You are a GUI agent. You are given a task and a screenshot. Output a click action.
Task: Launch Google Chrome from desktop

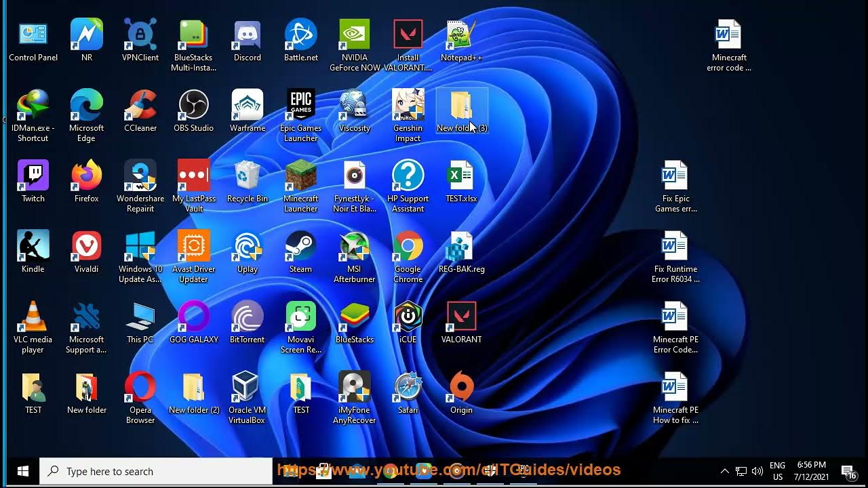coord(408,257)
